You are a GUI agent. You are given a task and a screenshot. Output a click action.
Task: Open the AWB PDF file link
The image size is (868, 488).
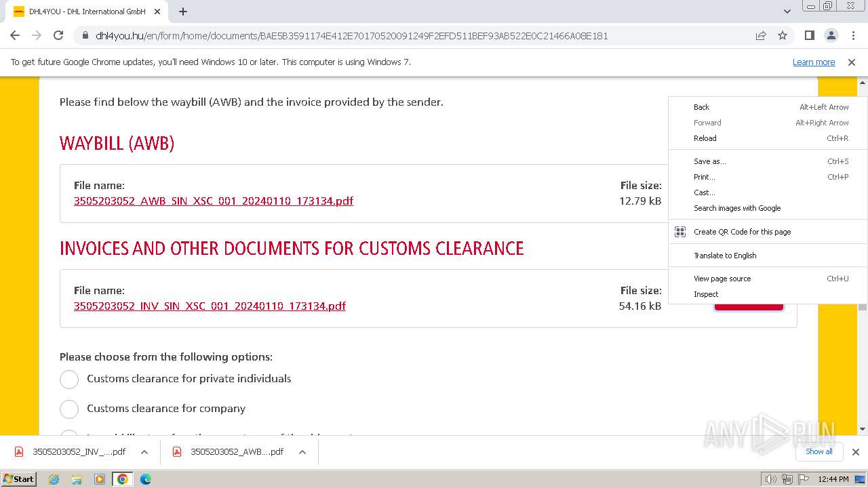(214, 201)
